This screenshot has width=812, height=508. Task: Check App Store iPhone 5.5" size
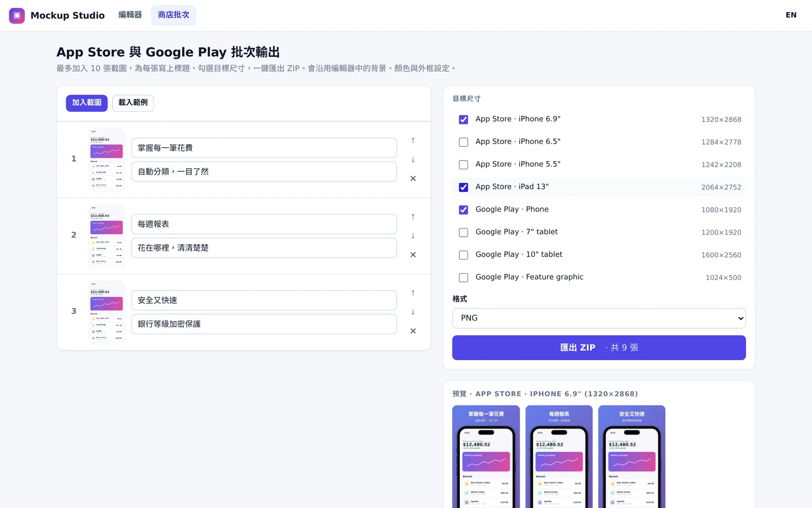[463, 165]
